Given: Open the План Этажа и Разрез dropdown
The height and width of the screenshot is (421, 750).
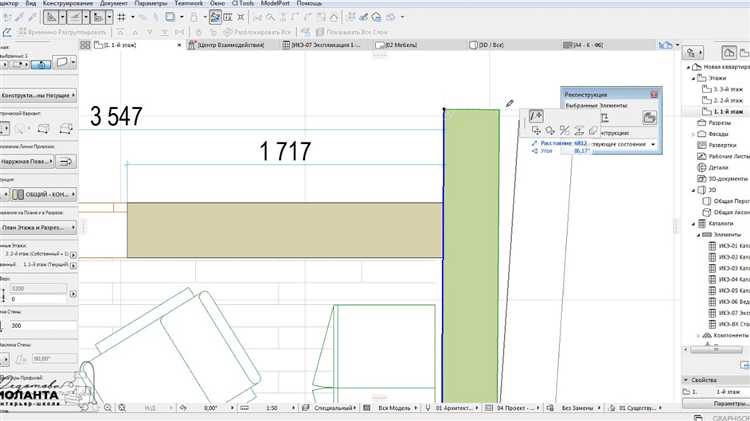Looking at the screenshot, I should pos(37,228).
